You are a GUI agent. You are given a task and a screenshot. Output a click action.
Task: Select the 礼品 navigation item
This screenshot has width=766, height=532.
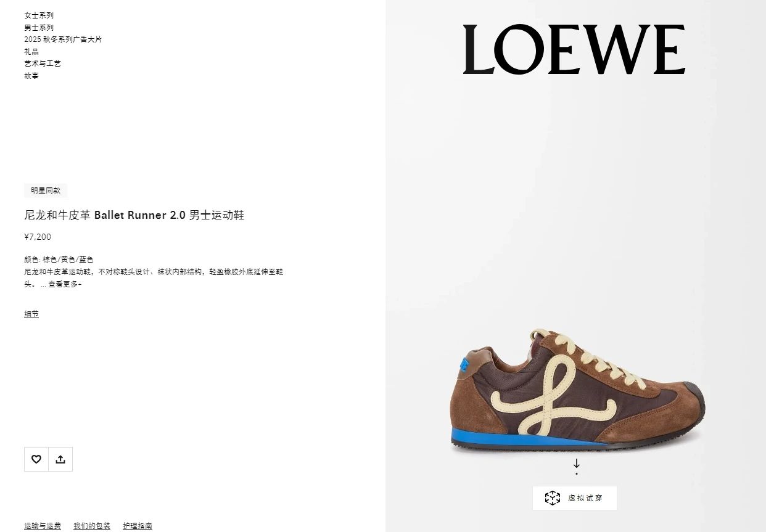point(31,52)
